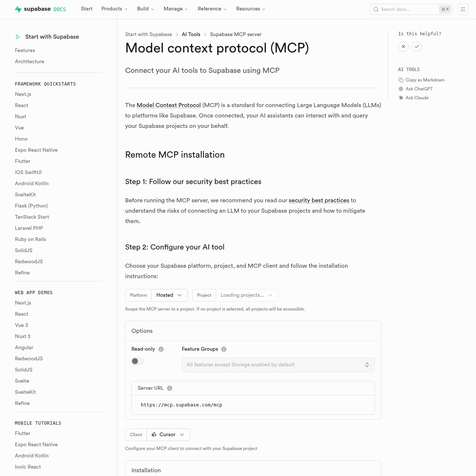Click the search magnifier icon
Image resolution: width=476 pixels, height=476 pixels.
(376, 9)
